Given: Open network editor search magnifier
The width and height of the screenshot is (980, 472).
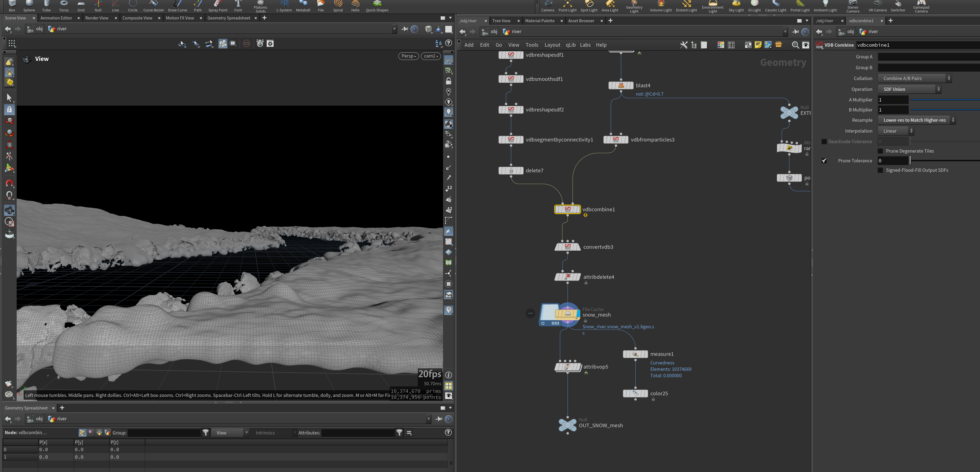Looking at the screenshot, I should point(795,45).
